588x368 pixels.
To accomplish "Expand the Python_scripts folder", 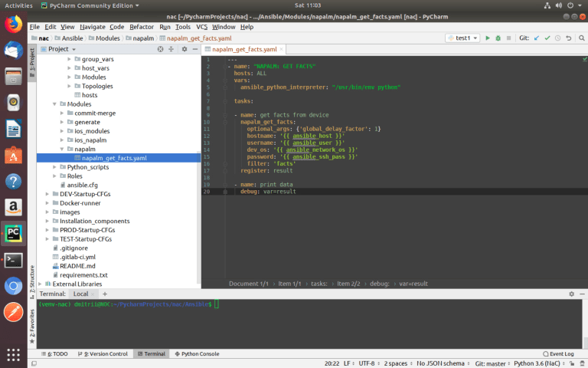I will (54, 167).
